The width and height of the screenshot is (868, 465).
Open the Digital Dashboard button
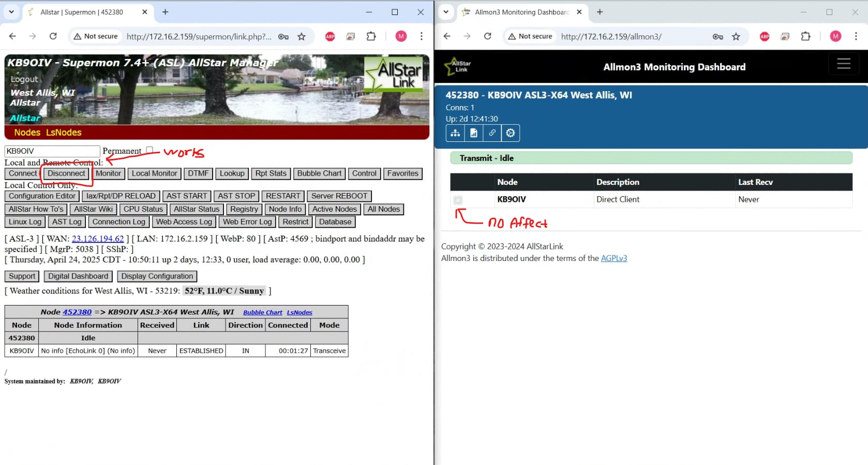[x=78, y=277]
